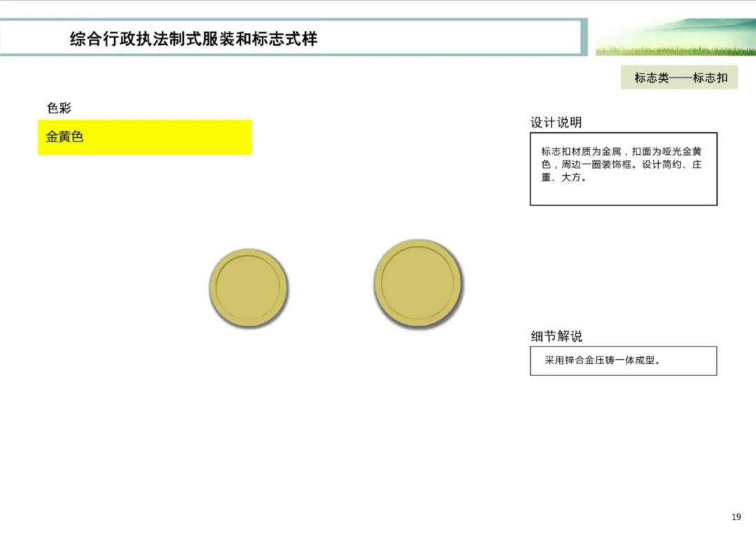Click the empty white area between the badges
Viewport: 756px width, 535px height.
click(x=332, y=283)
